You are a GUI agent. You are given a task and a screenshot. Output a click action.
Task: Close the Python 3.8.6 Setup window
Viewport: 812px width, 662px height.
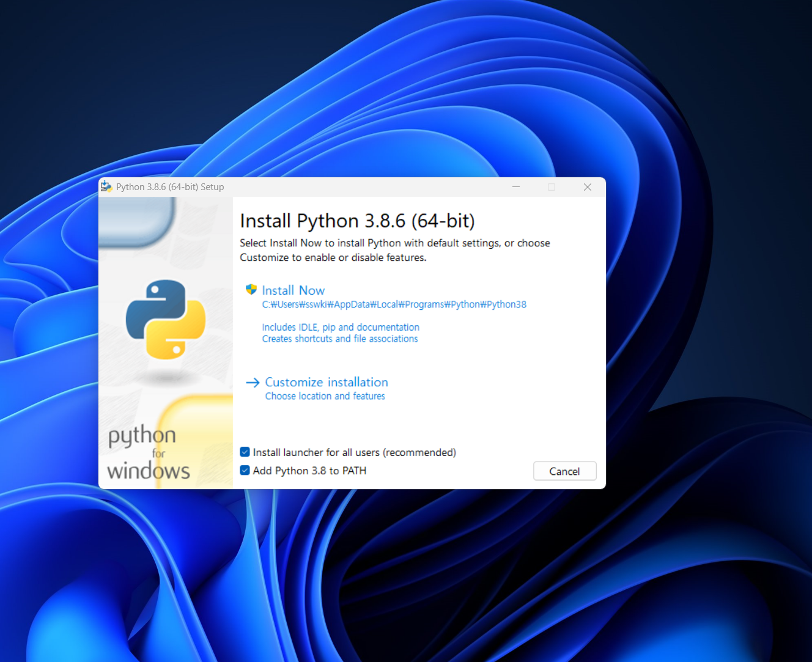pos(588,187)
